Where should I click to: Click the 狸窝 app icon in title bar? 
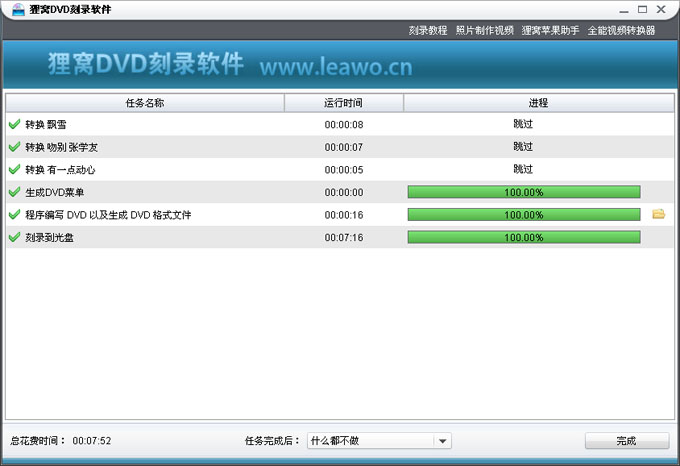13,9
